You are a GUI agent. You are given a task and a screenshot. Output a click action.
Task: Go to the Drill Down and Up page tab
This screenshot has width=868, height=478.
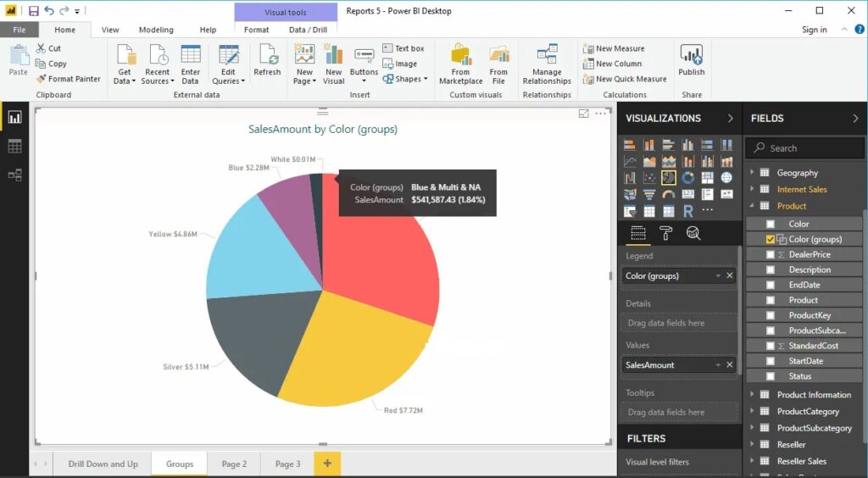click(103, 464)
